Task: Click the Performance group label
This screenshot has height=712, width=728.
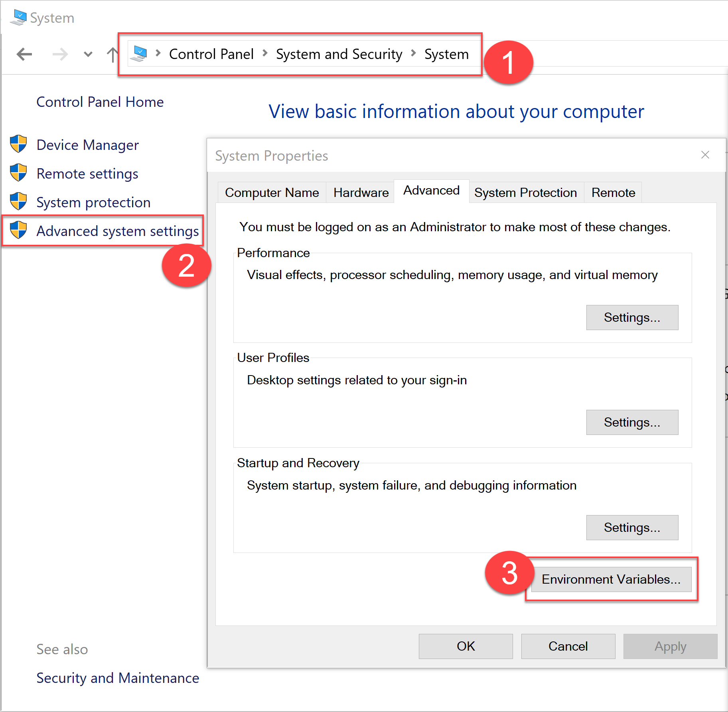Action: pyautogui.click(x=273, y=253)
